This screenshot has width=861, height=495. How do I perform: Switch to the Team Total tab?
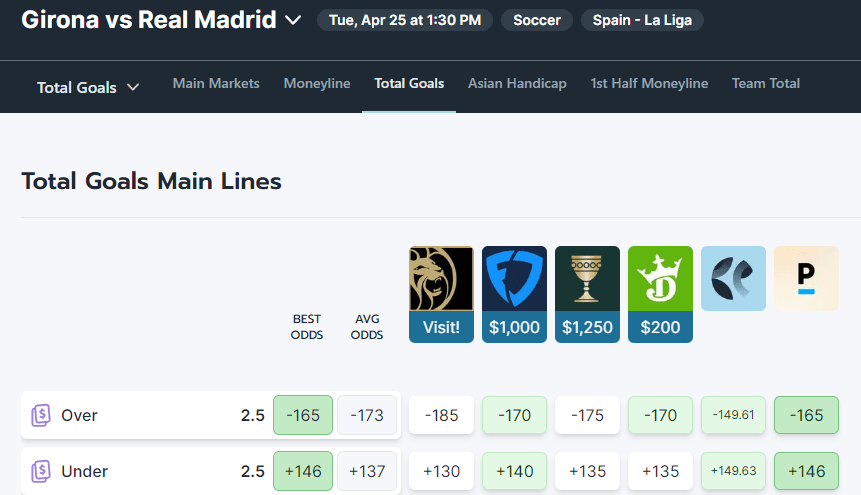766,84
